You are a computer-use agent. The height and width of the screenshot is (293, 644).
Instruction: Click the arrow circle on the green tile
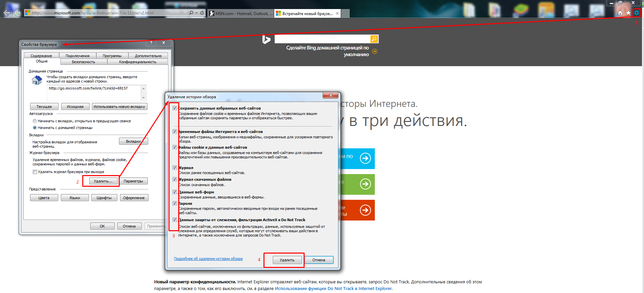[x=365, y=184]
